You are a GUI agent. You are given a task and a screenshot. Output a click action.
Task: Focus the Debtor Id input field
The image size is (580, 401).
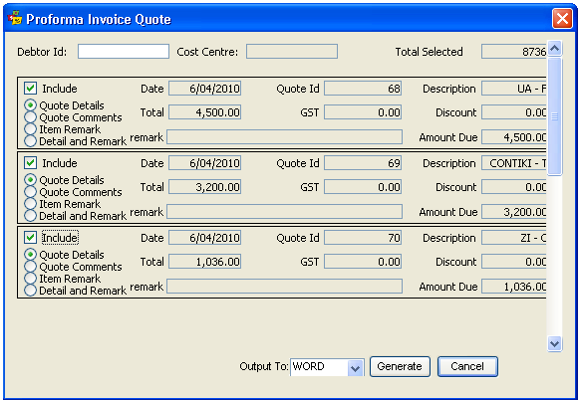point(124,51)
